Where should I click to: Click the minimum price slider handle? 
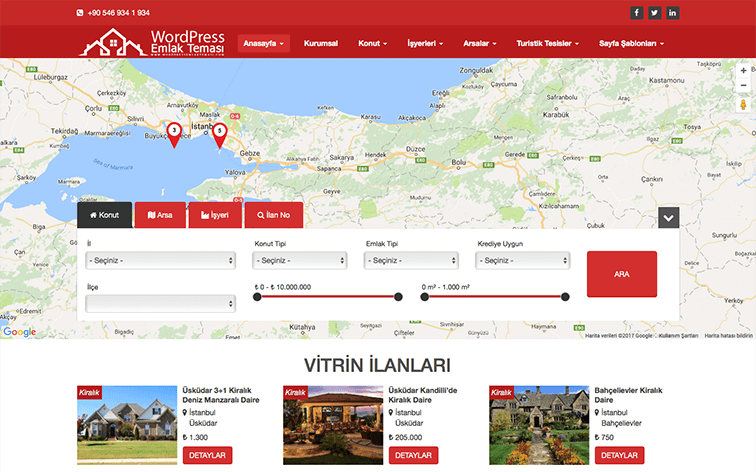point(257,297)
